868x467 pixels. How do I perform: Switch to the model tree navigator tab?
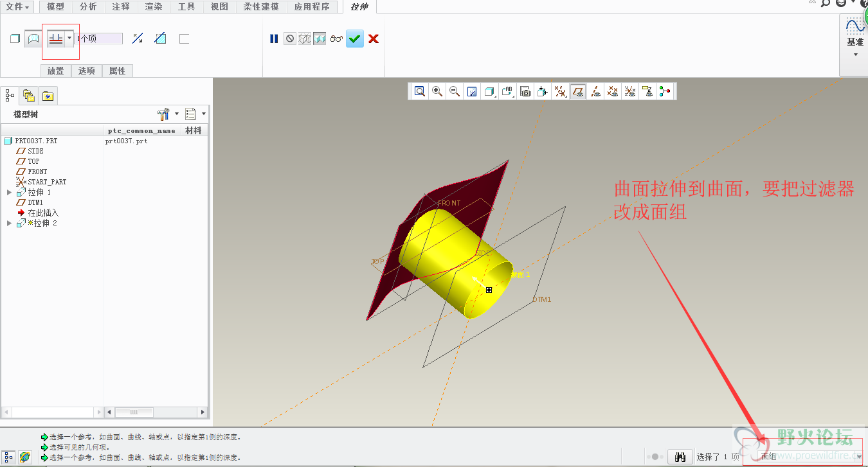(10, 96)
